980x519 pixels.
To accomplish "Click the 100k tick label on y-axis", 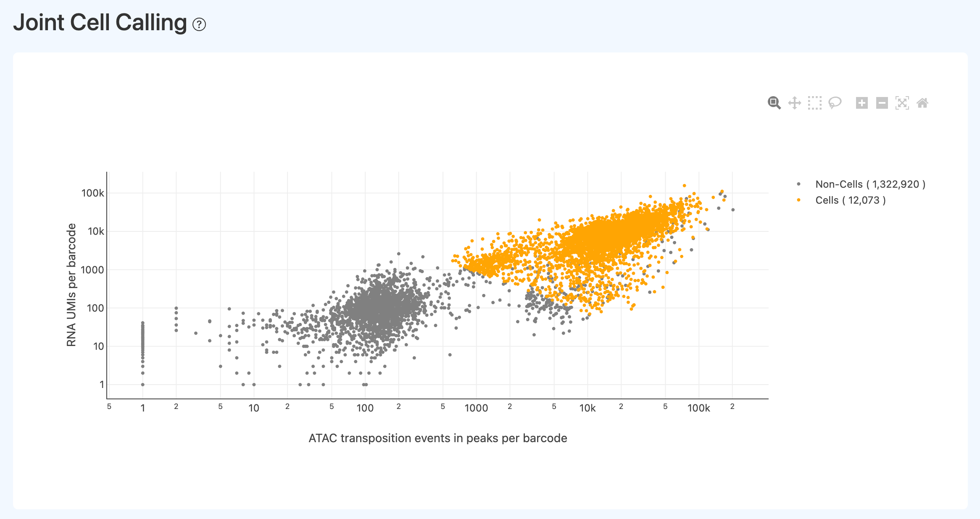I will 92,193.
